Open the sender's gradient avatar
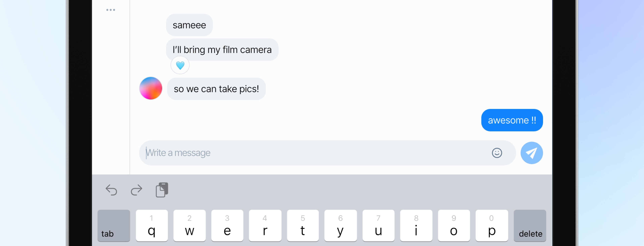This screenshot has height=246, width=644. pos(151,88)
